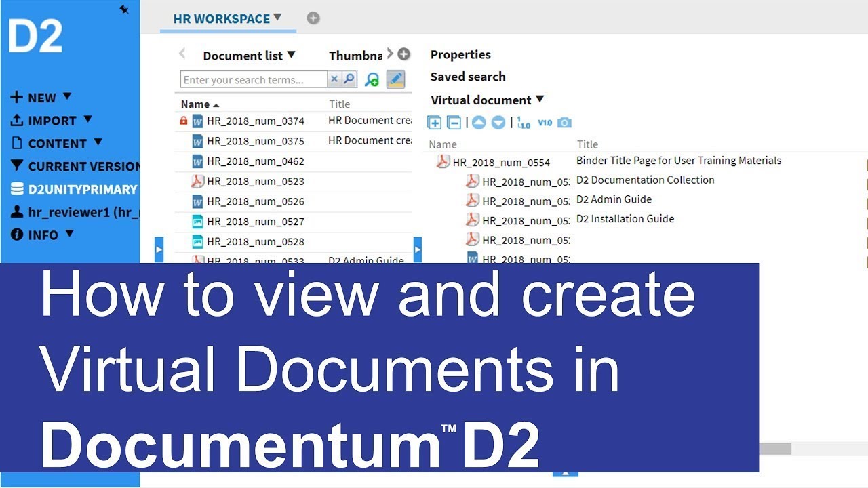Add a new workspace tab with plus icon

[313, 18]
